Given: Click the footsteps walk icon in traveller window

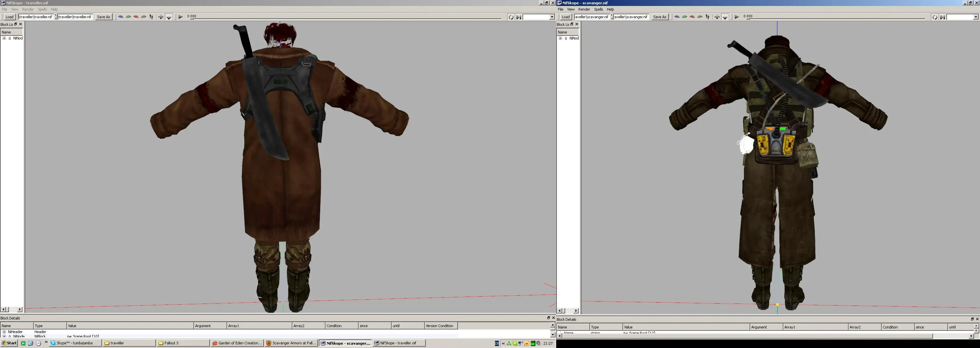Looking at the screenshot, I should click(151, 17).
